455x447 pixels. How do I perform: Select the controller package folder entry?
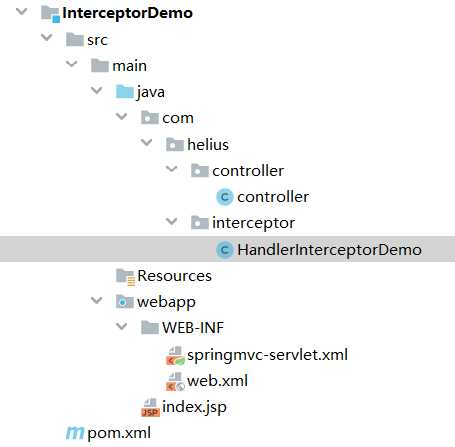[248, 171]
